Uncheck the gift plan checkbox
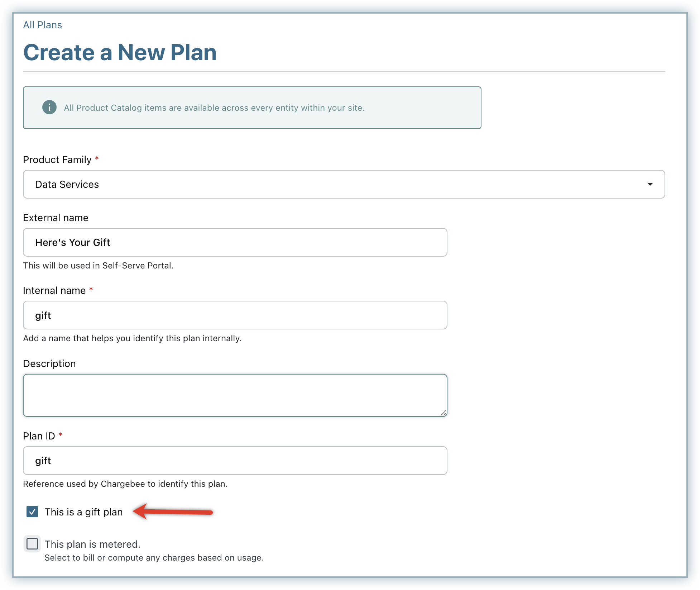Viewport: 700px width, 590px height. point(32,512)
